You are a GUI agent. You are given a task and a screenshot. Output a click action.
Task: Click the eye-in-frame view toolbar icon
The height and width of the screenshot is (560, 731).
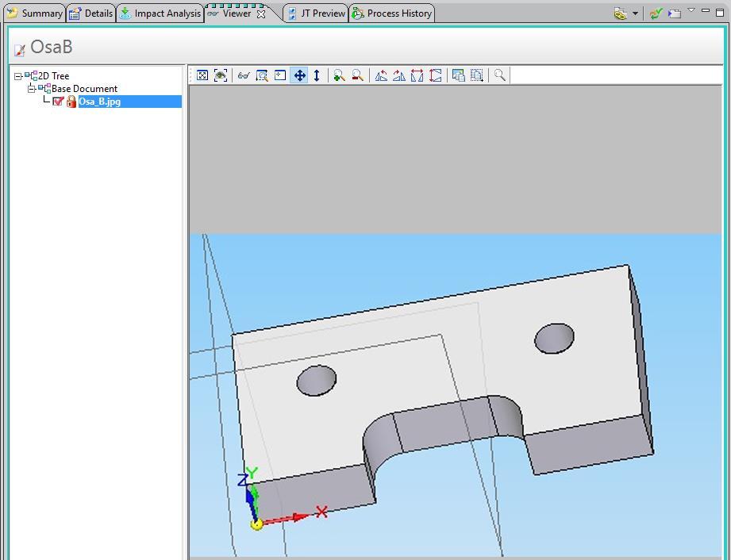[221, 75]
